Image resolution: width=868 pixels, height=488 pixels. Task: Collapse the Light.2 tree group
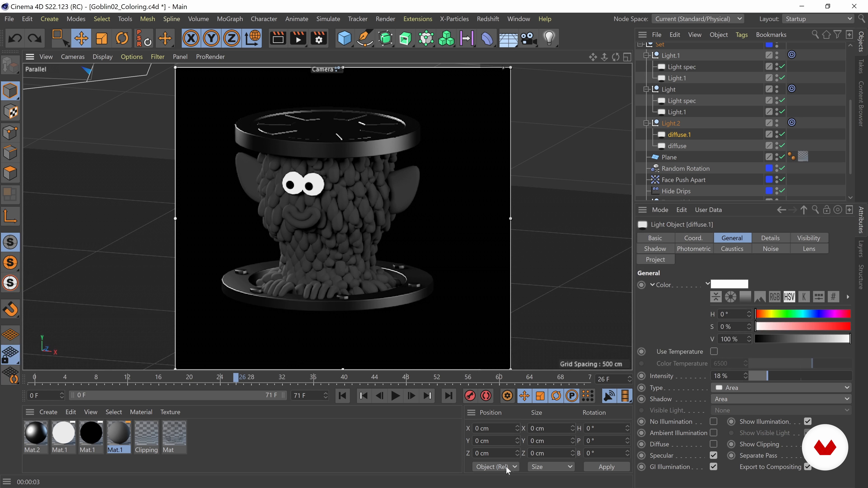point(646,123)
